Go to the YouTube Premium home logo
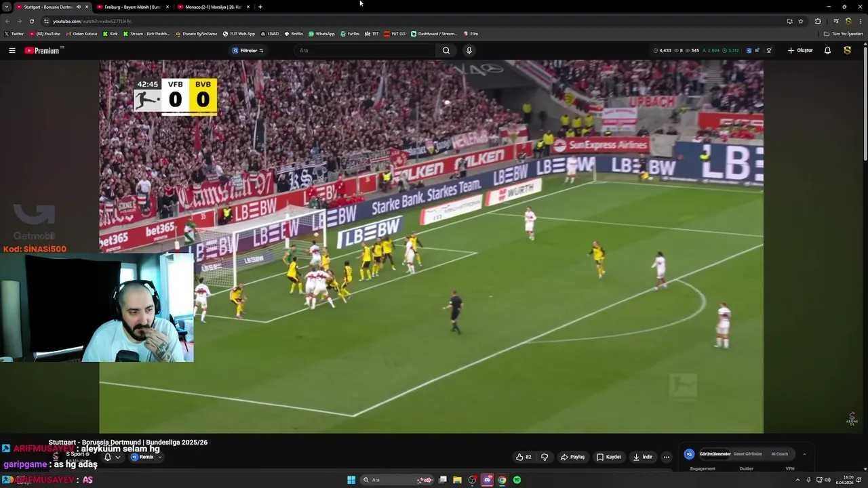Viewport: 868px width, 488px height. 43,50
